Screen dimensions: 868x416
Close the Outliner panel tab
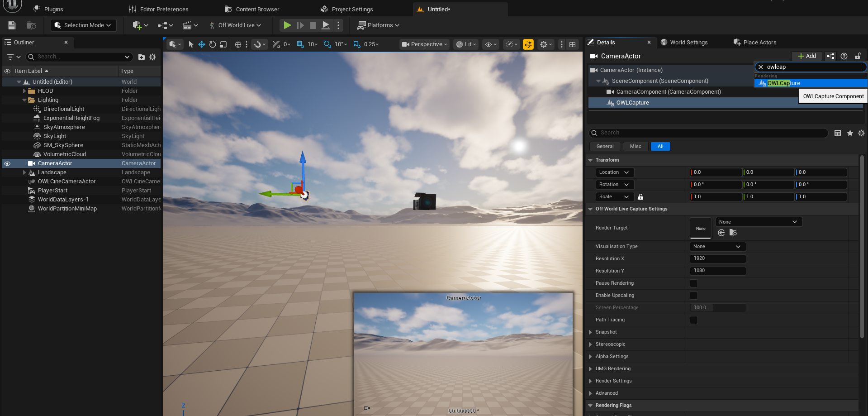pyautogui.click(x=66, y=42)
